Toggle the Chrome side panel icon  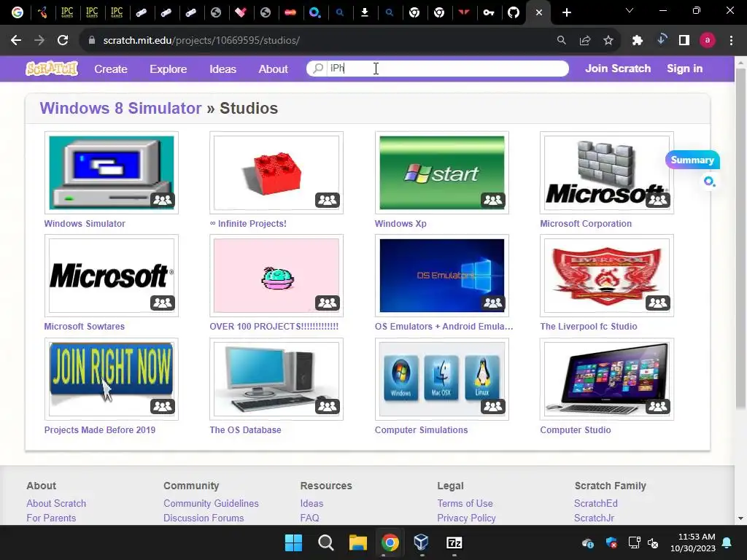click(684, 41)
